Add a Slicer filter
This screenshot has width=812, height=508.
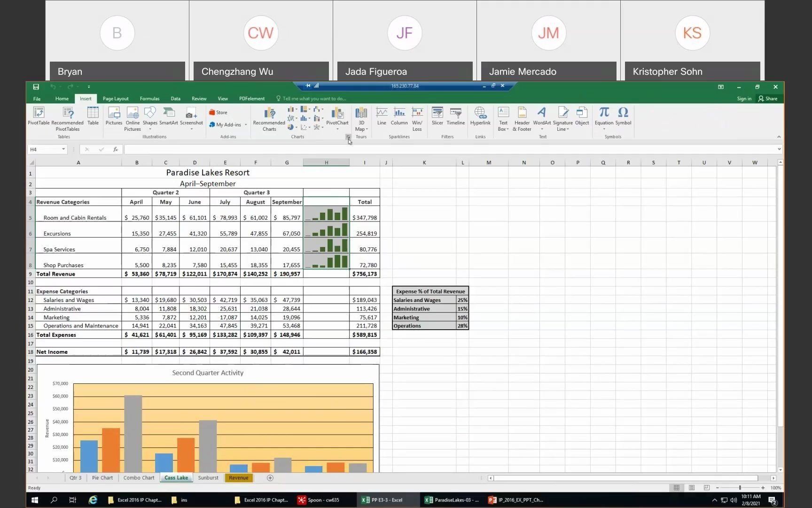pyautogui.click(x=437, y=116)
